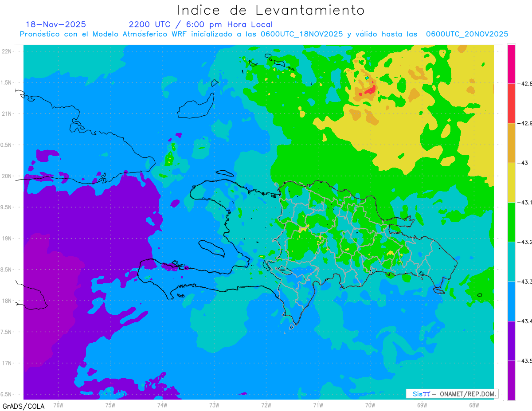This screenshot has width=532, height=411.
Task: Click the '17N' latitude label
Action: point(8,363)
